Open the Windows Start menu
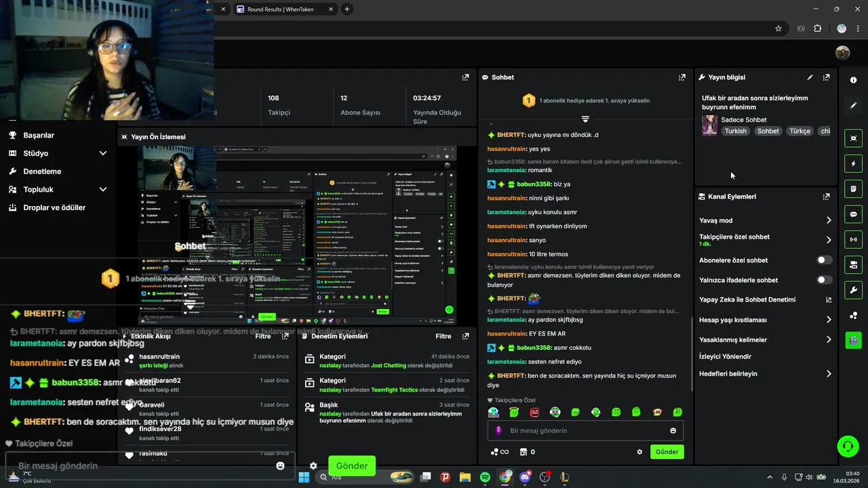868x488 pixels. point(304,477)
